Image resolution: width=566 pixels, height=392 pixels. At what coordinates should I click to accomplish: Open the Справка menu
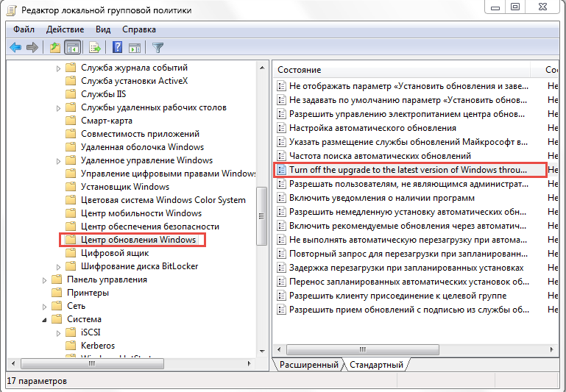139,29
